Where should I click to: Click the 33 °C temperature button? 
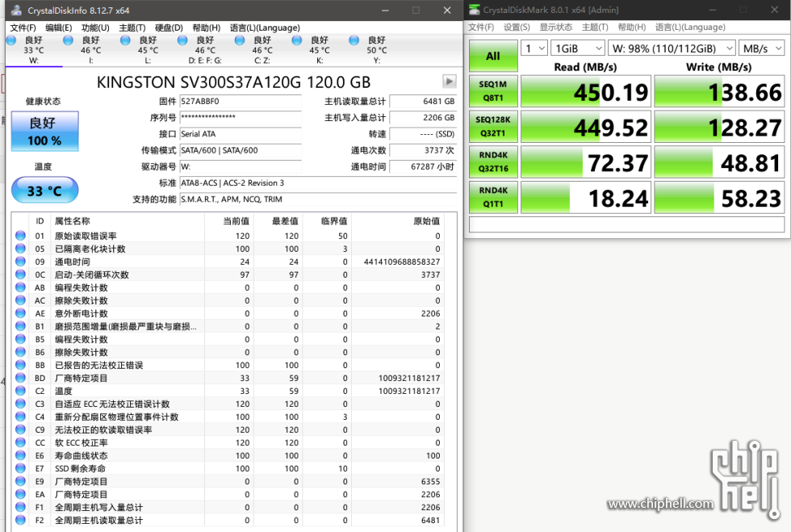45,191
